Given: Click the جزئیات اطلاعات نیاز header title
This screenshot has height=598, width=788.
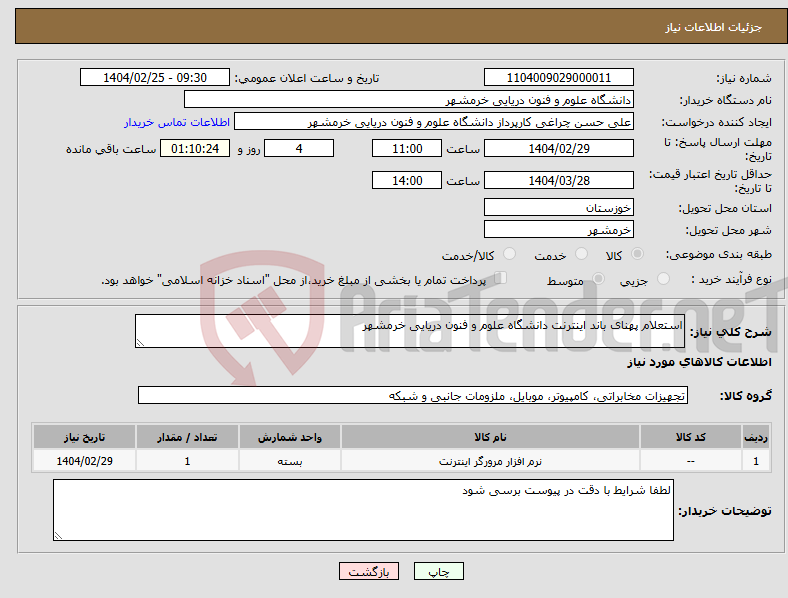Looking at the screenshot, I should click(x=713, y=27).
